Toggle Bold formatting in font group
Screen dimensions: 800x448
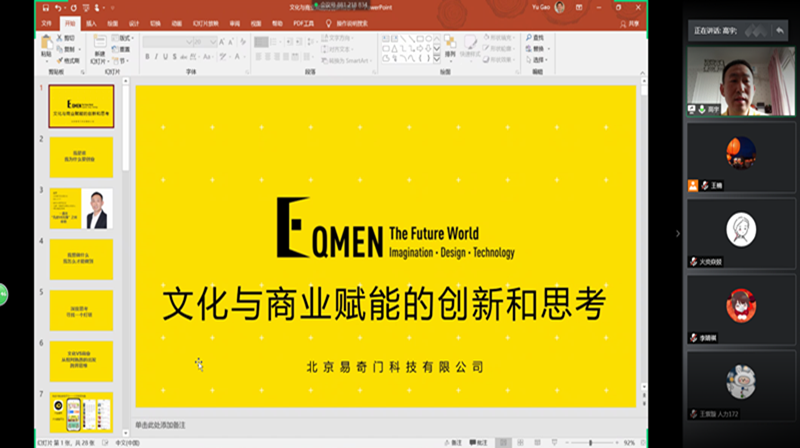(147, 56)
